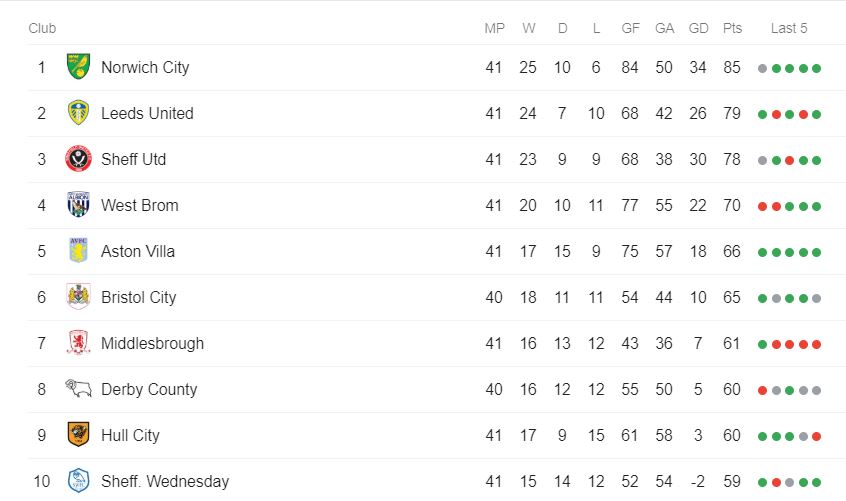Click the Derby County ram logo
This screenshot has width=846, height=501.
(x=78, y=389)
